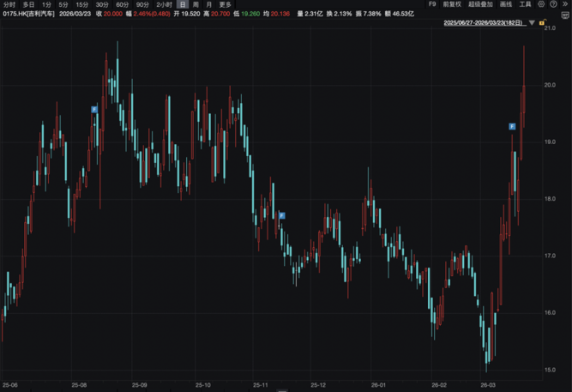The image size is (572, 392).
Task: Click the small orange marker on price axis
Action: (542, 166)
